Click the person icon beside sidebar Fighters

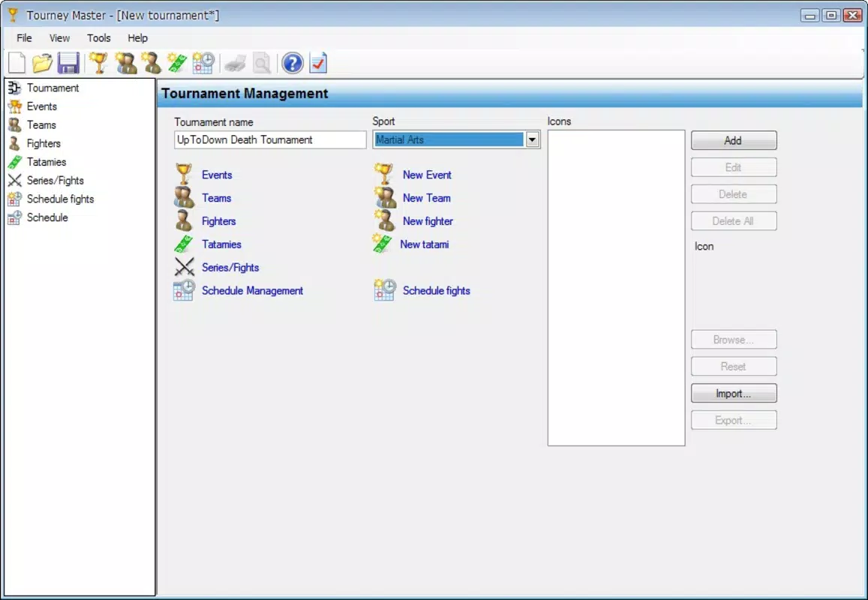[14, 143]
